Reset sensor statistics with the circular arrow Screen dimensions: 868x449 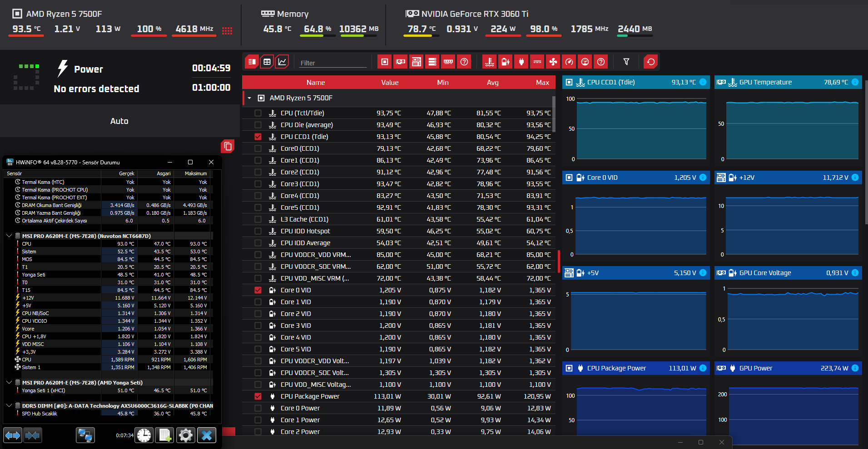[651, 62]
